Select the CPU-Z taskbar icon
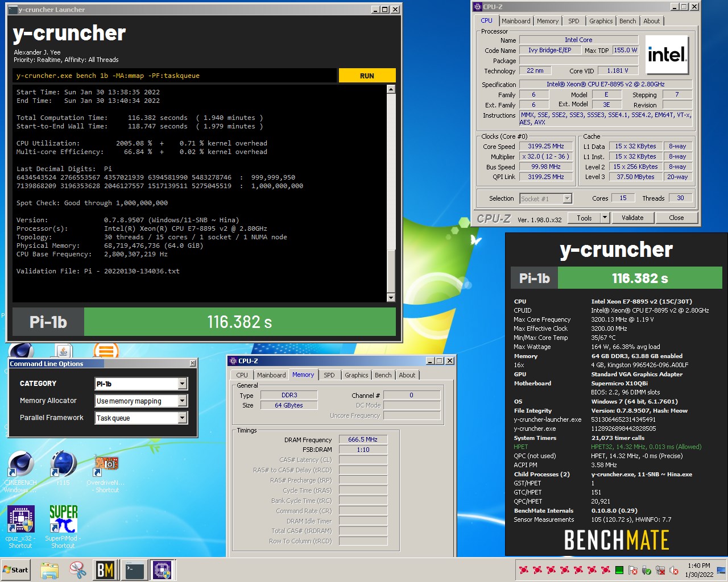The width and height of the screenshot is (728, 582). tap(162, 570)
